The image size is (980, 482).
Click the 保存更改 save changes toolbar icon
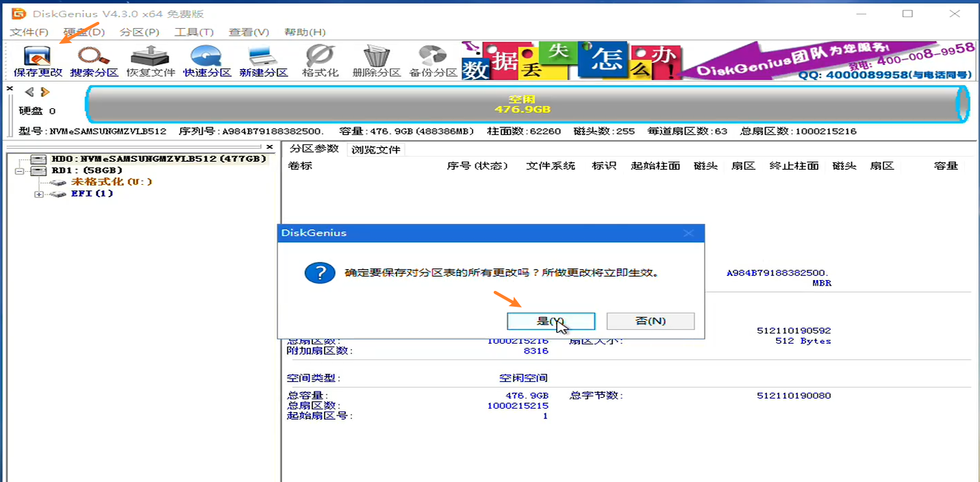point(38,61)
